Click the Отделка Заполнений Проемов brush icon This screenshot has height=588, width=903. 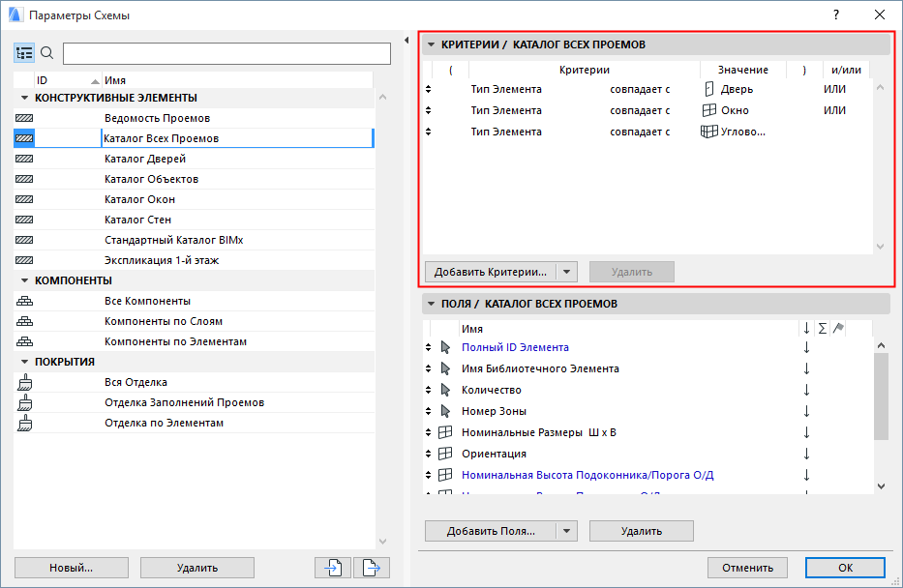tap(25, 402)
